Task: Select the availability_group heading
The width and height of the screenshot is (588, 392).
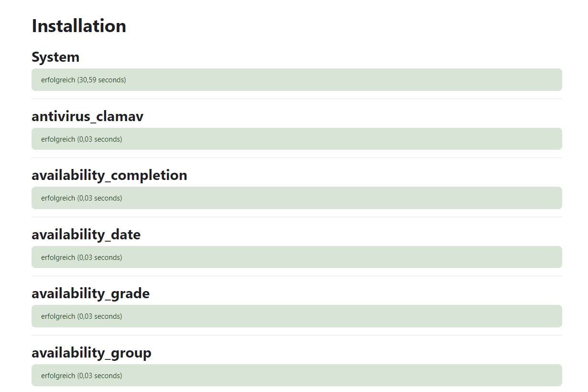Action: pyautogui.click(x=91, y=353)
